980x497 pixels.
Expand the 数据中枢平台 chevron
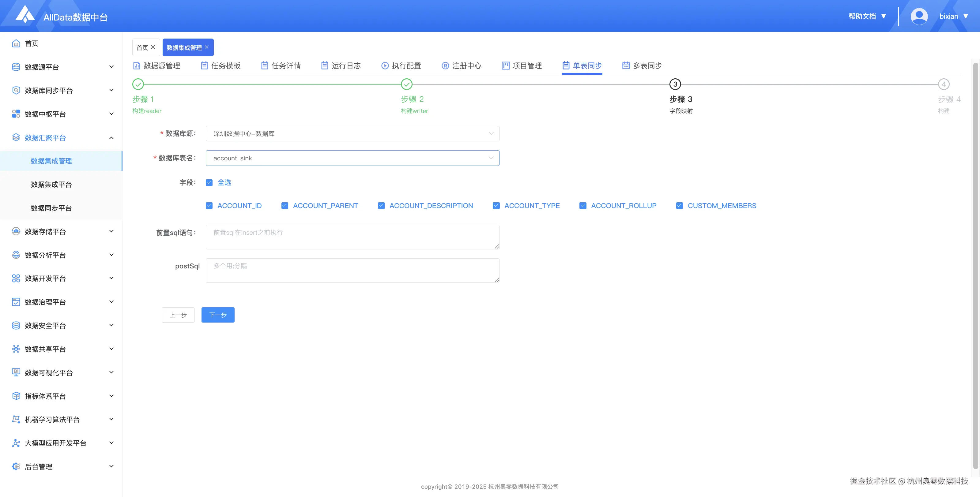point(111,114)
